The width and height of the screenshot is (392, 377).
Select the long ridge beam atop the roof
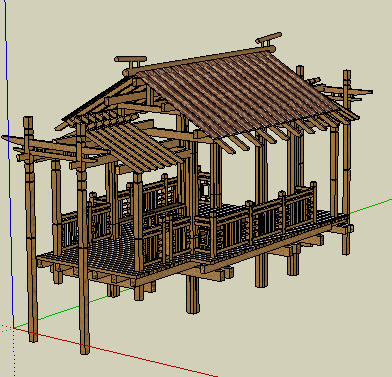coord(199,60)
